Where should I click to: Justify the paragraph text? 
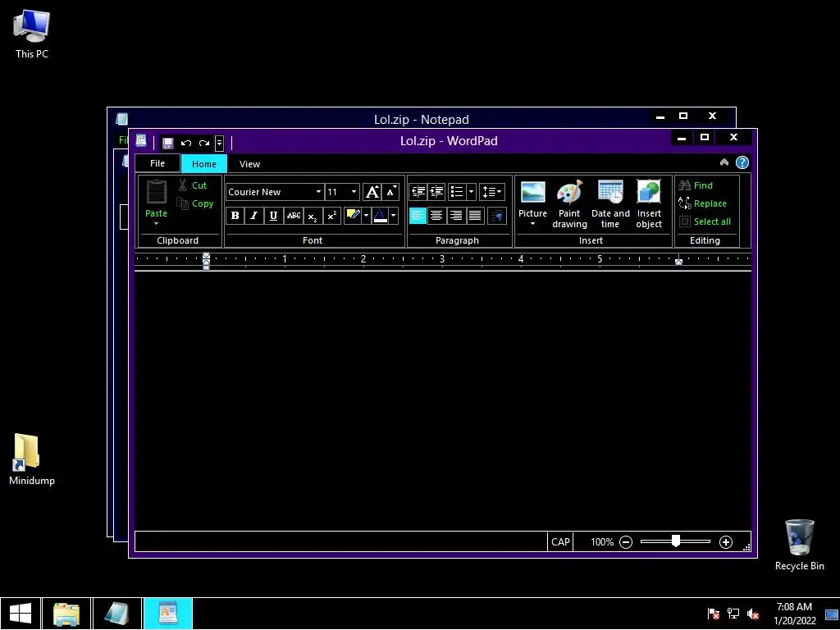[x=475, y=216]
